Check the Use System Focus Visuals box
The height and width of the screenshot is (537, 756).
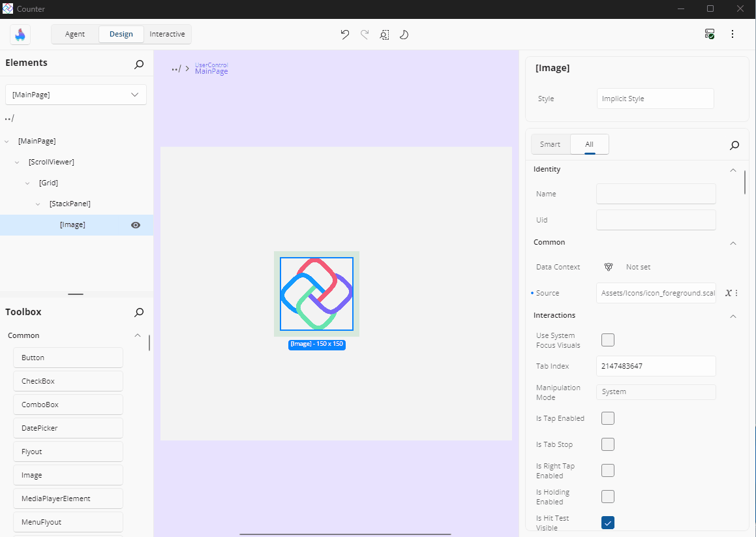[608, 340]
